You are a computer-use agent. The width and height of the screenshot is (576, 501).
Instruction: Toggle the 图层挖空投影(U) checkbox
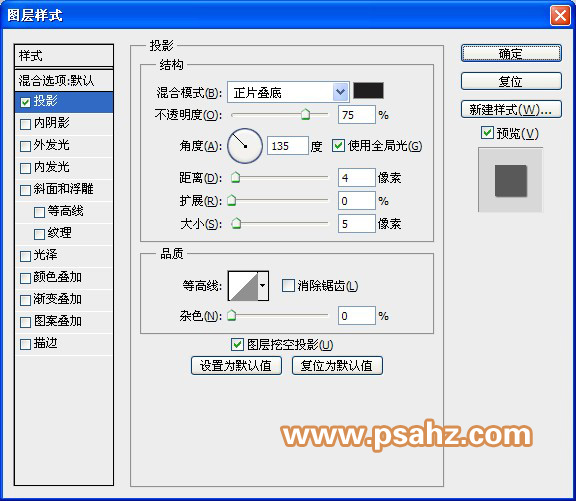237,344
